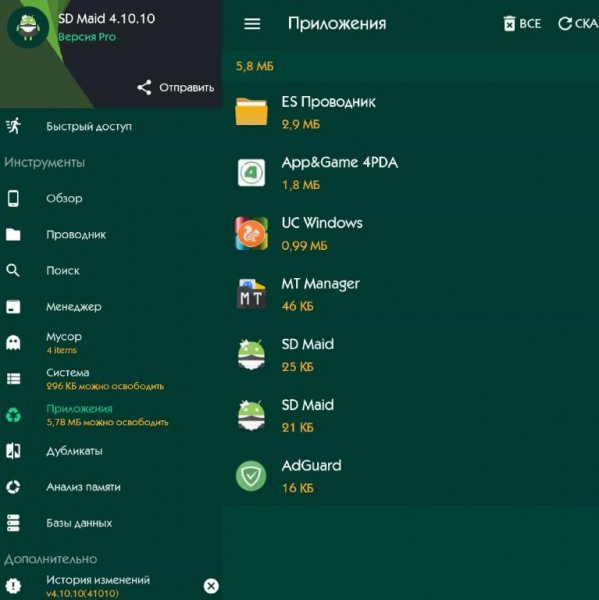Open the hamburger menu icon

[252, 24]
